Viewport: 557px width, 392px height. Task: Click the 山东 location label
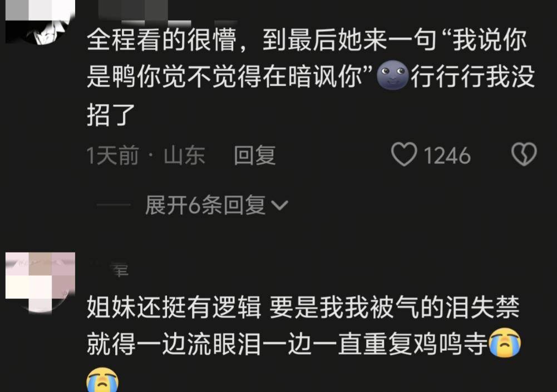tap(184, 155)
